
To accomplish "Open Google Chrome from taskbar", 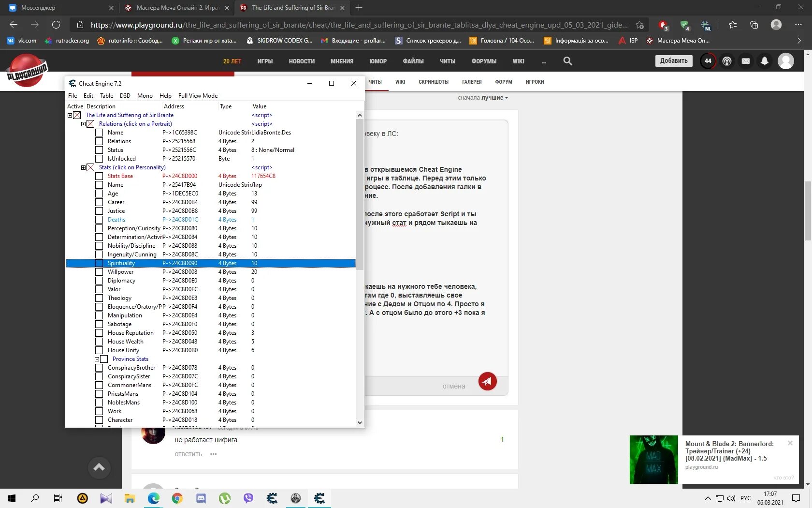I will click(x=177, y=498).
